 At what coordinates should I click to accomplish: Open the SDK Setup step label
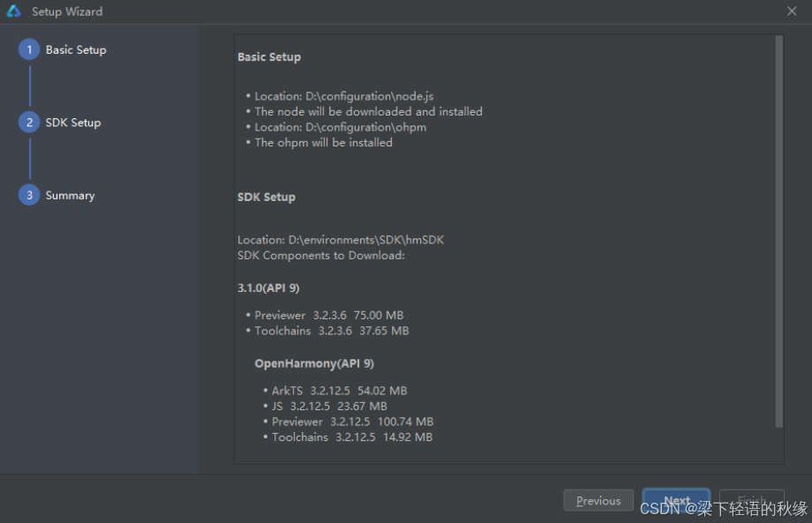click(x=73, y=123)
